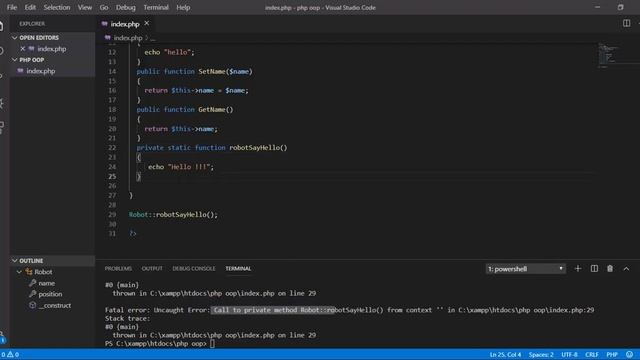The width and height of the screenshot is (640, 360).
Task: Open the errors and warnings status indicator
Action: [9, 354]
